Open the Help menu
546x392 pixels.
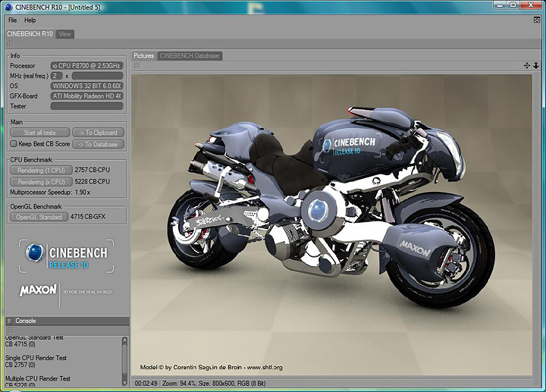(30, 20)
